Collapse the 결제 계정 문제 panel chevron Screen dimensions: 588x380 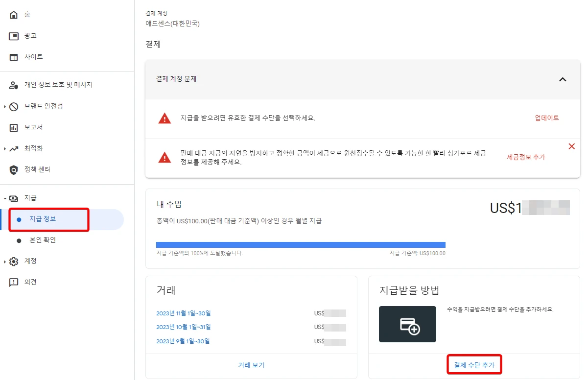pos(563,79)
